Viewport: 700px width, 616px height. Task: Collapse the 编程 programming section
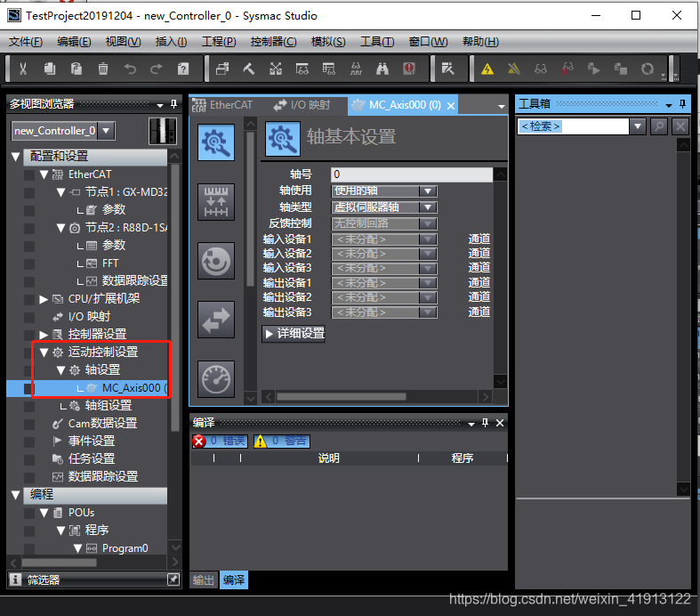[x=16, y=495]
